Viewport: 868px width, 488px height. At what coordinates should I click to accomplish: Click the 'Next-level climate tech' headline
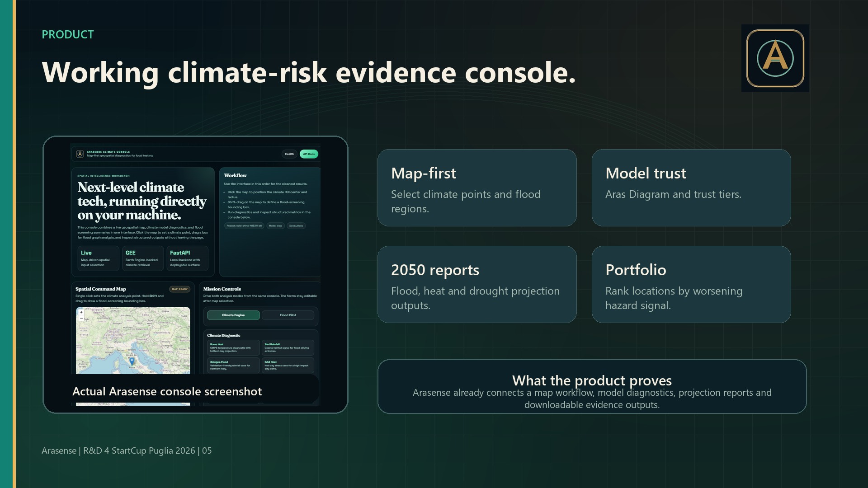click(x=142, y=201)
